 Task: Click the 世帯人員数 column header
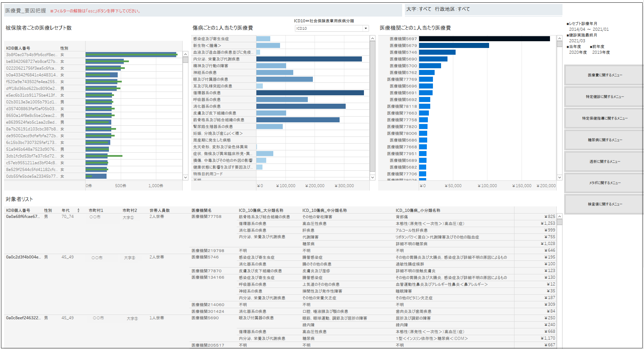coord(160,210)
